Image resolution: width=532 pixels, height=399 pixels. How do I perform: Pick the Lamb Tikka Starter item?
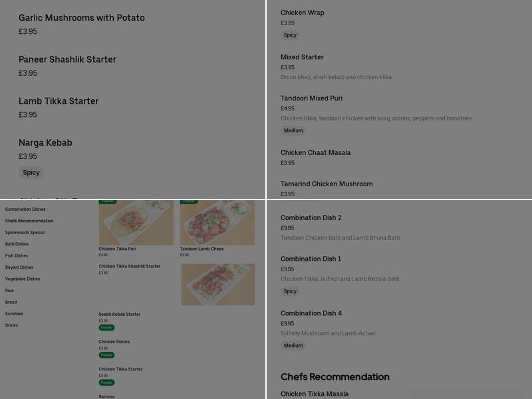[59, 101]
